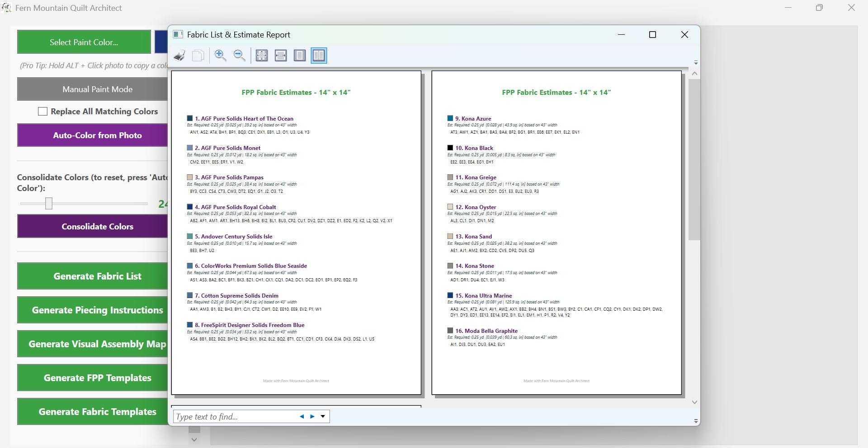
Task: Click the Kona Ultra Marine color swatch
Action: pos(450,295)
